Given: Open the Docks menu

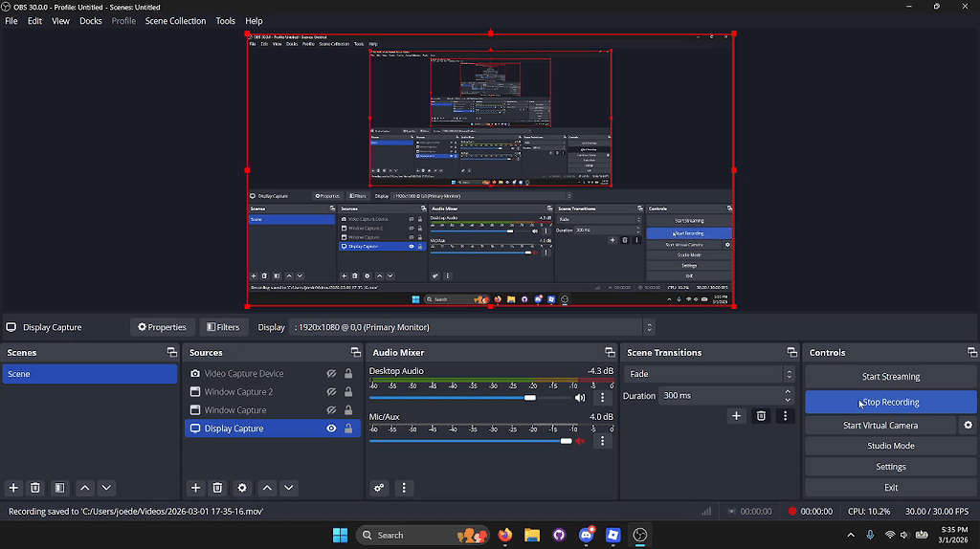Looking at the screenshot, I should [x=91, y=21].
